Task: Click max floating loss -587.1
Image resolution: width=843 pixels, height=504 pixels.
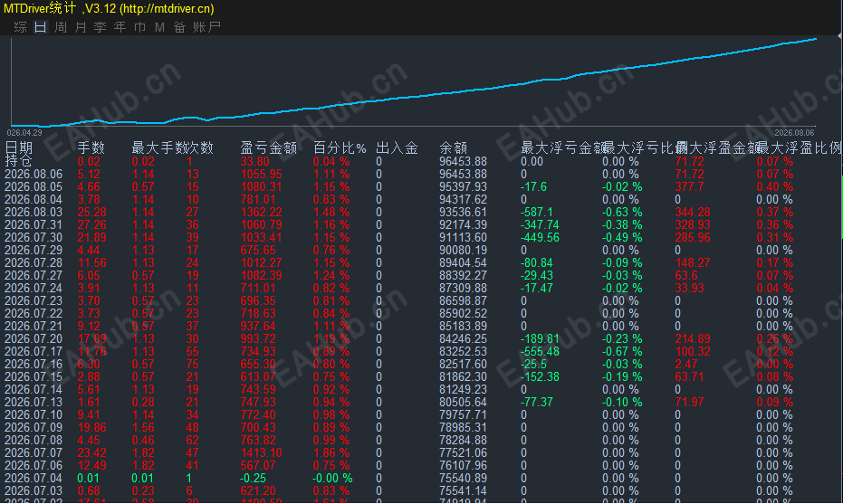Action: click(x=537, y=212)
